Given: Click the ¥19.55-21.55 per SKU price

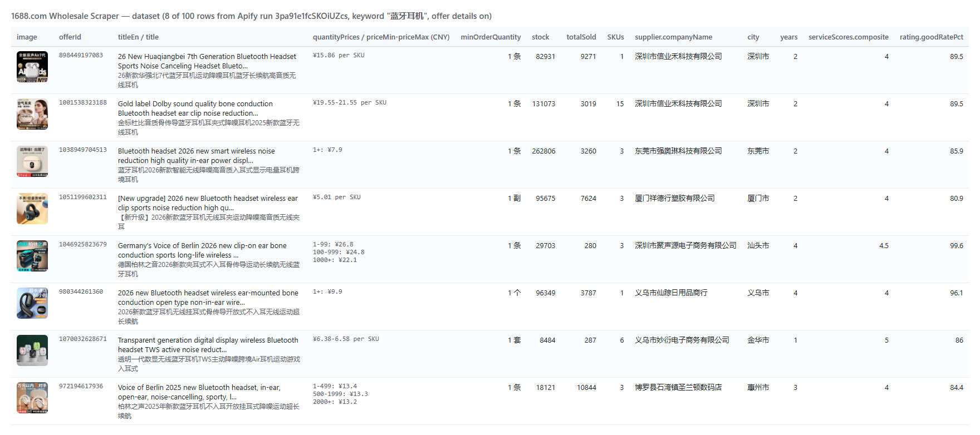Looking at the screenshot, I should point(350,103).
